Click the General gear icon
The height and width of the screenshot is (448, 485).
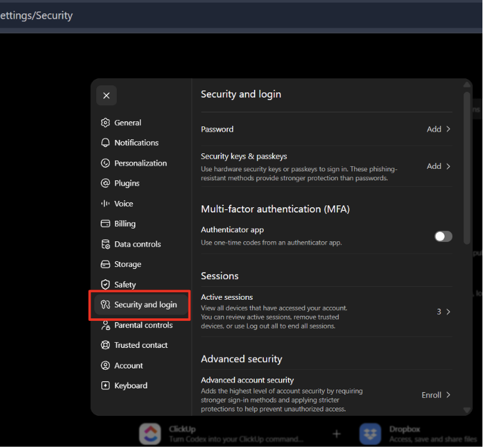105,123
